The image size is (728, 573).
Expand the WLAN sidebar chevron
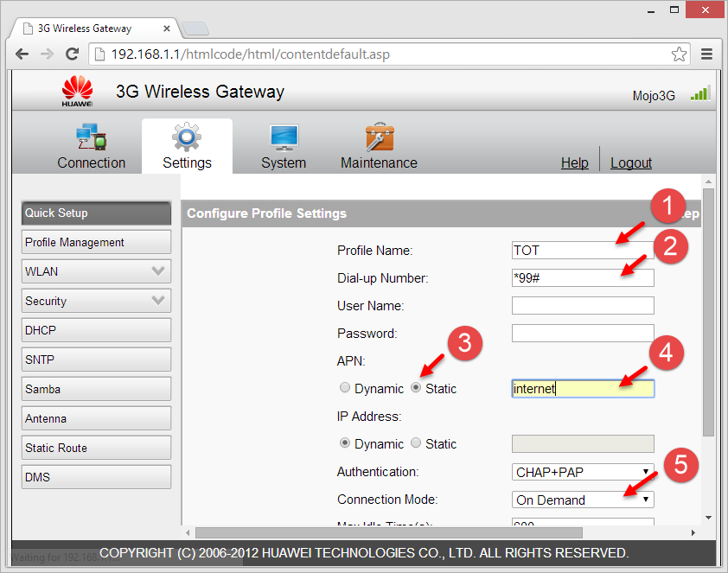158,271
